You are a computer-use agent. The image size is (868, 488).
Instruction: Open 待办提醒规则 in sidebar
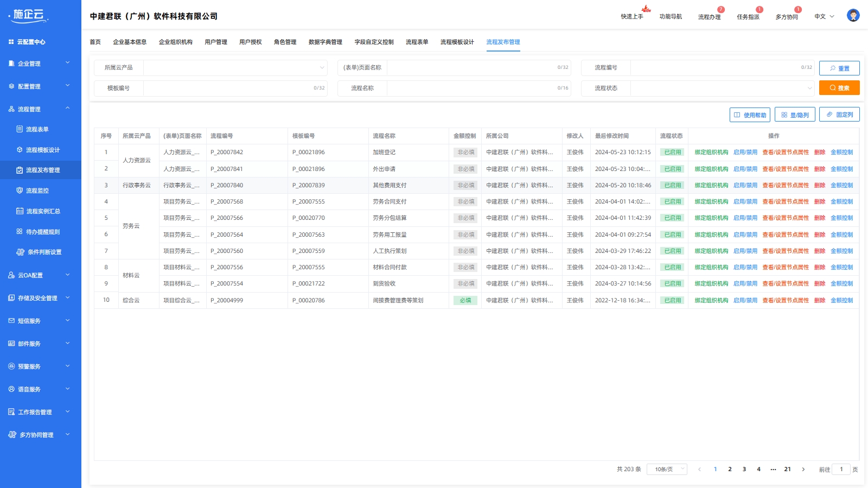coord(43,232)
